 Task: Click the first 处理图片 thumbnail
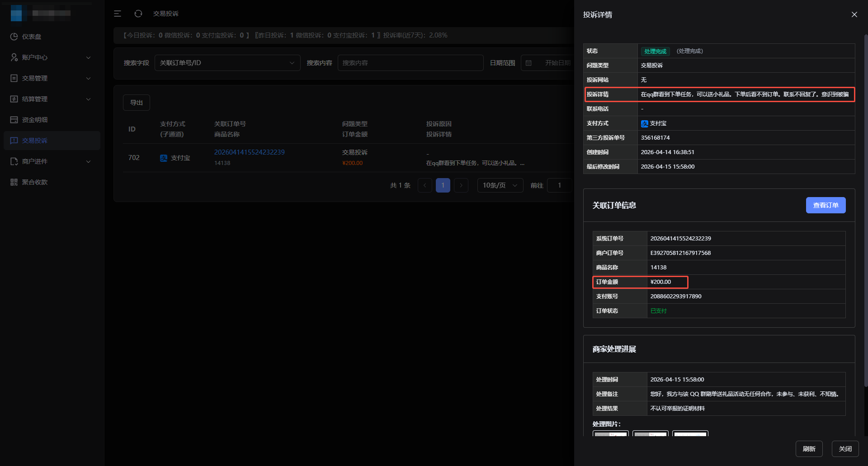(610, 433)
